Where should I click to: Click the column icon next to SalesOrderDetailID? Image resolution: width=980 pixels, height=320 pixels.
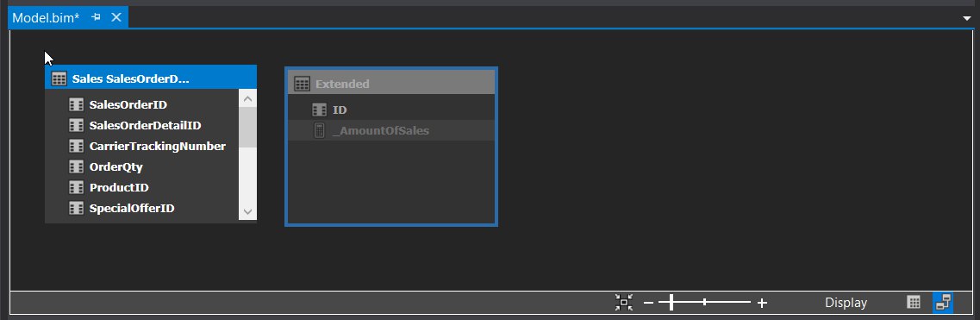[x=76, y=126]
